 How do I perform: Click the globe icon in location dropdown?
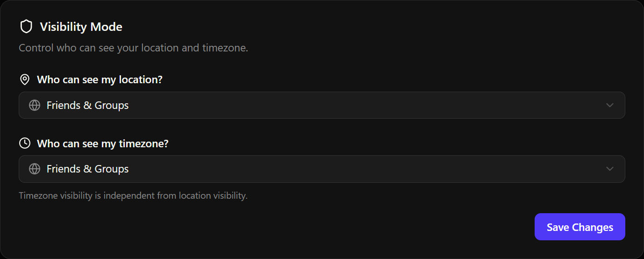35,105
